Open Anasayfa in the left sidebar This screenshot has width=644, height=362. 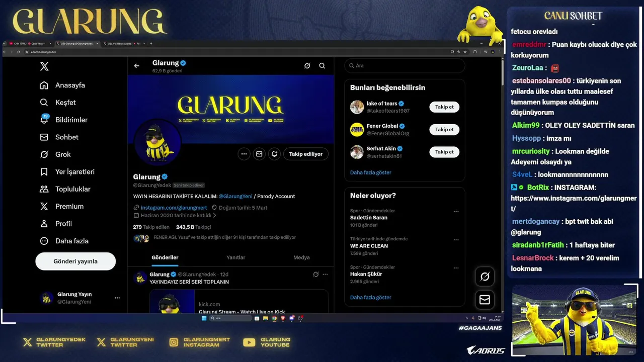[62, 85]
